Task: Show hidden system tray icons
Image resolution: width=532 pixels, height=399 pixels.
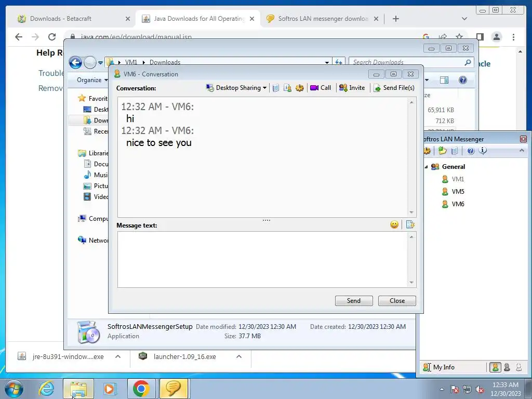Action: (x=442, y=389)
